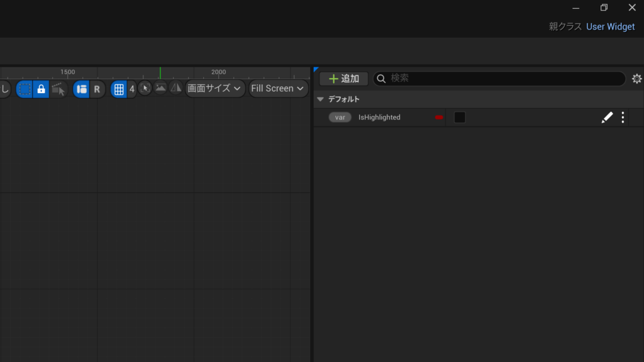Screen dimensions: 644x362
Task: Collapse the デフォルト category
Action: [320, 99]
